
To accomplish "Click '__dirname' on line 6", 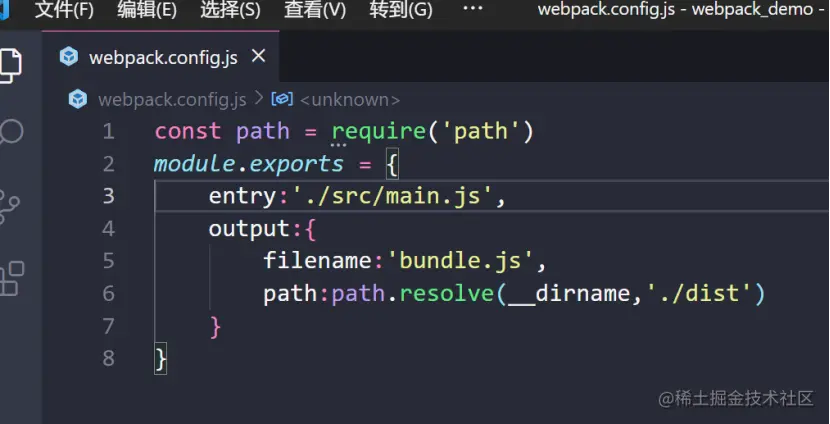I will point(568,294).
